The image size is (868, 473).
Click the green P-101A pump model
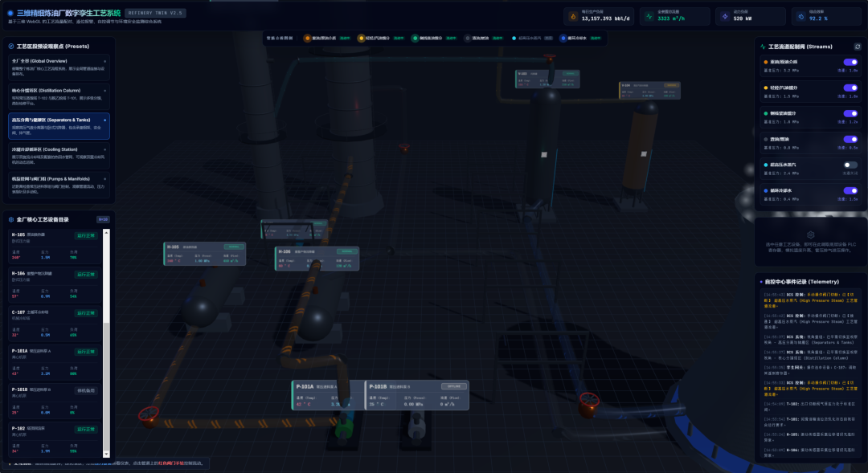[344, 427]
